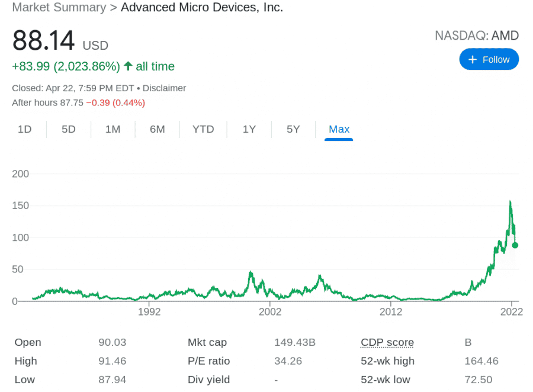The image size is (533, 392).
Task: Click the Mkt cap label
Action: (207, 342)
